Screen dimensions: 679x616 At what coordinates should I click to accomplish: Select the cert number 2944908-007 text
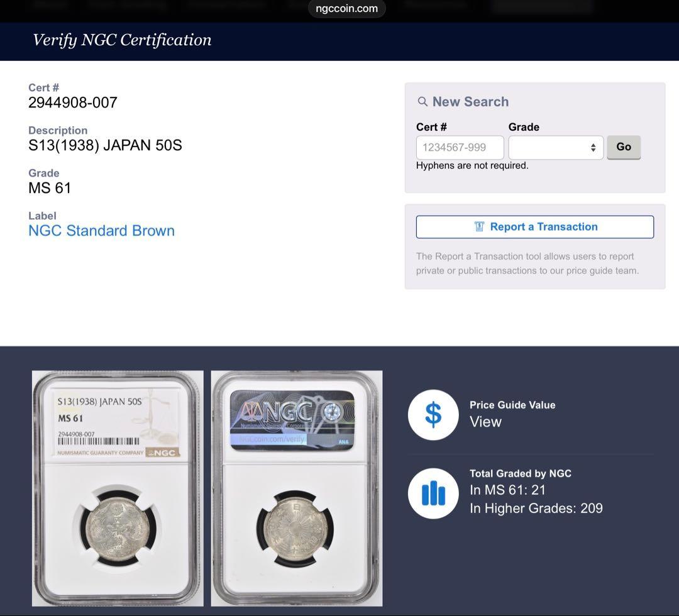coord(73,102)
